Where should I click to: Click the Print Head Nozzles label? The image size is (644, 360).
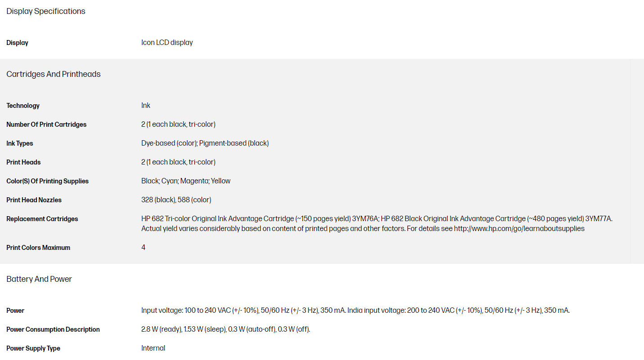click(34, 200)
